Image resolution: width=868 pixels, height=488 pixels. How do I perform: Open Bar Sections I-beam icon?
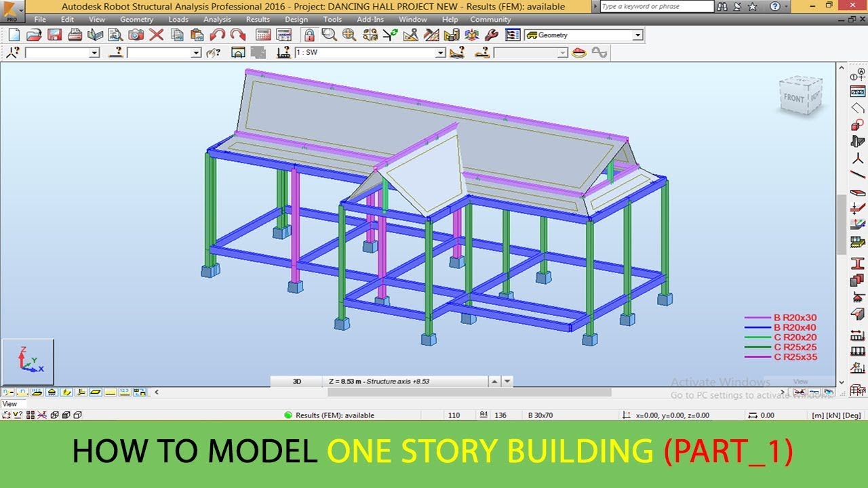(x=858, y=264)
